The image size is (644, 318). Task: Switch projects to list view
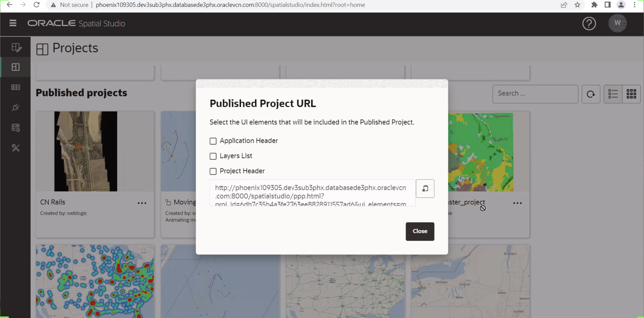pos(613,94)
